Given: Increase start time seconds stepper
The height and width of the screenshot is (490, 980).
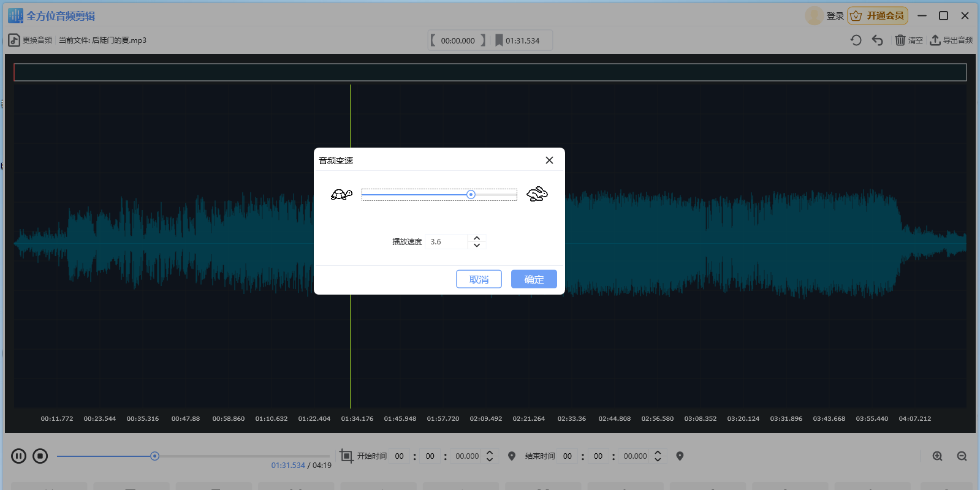Looking at the screenshot, I should [490, 453].
